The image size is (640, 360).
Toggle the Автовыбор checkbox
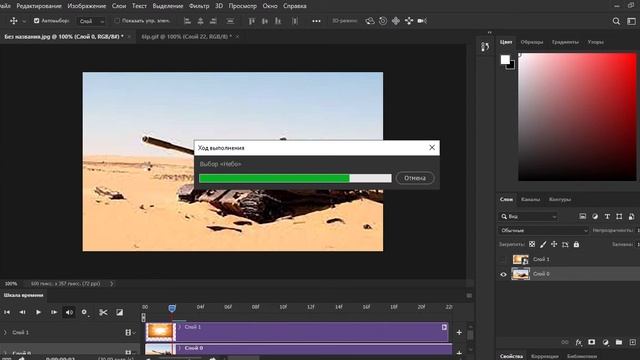[36, 20]
